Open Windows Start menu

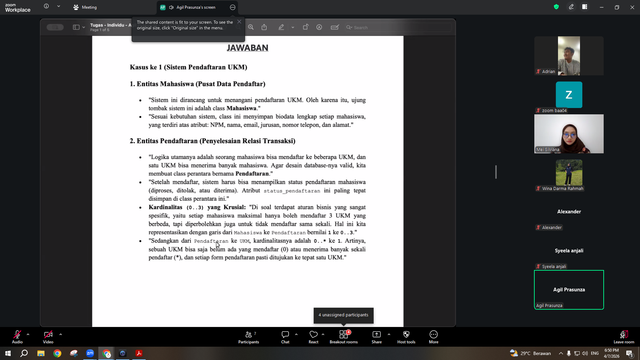click(8, 353)
